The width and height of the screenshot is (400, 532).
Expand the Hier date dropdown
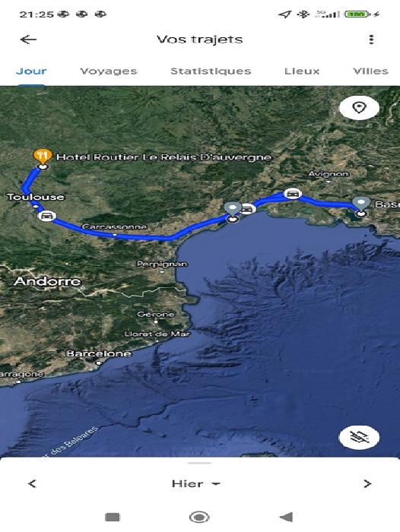coord(195,483)
